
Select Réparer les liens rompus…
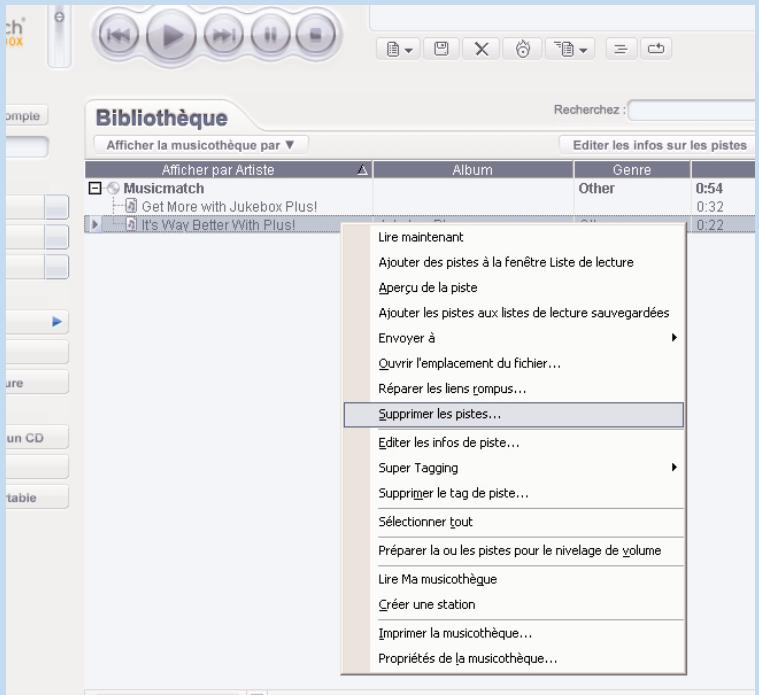coord(514,389)
